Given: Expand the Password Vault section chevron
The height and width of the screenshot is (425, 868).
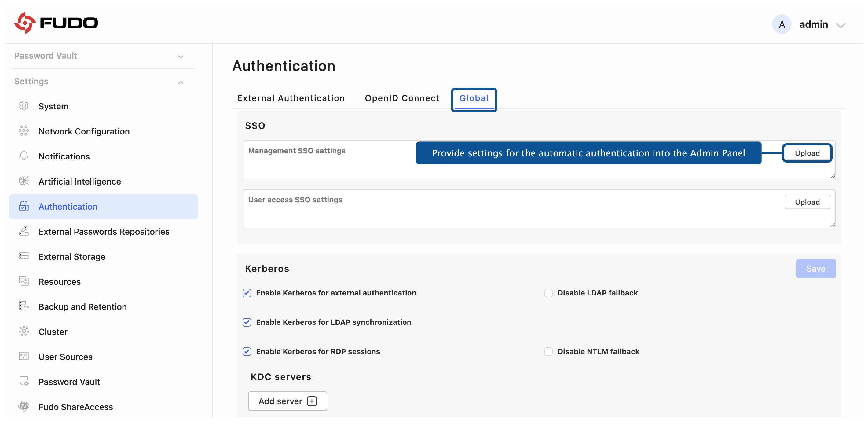Looking at the screenshot, I should coord(181,57).
